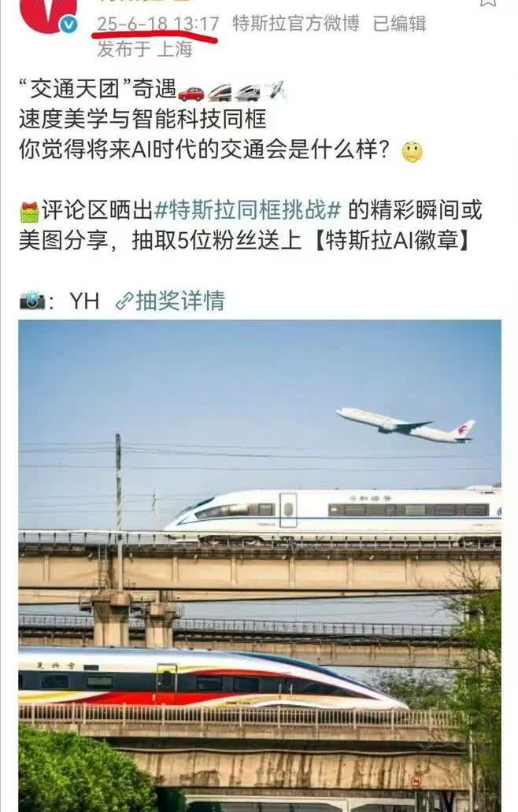Open the #特斯拉同框挑战# hashtag
The width and height of the screenshot is (518, 812).
tap(248, 210)
